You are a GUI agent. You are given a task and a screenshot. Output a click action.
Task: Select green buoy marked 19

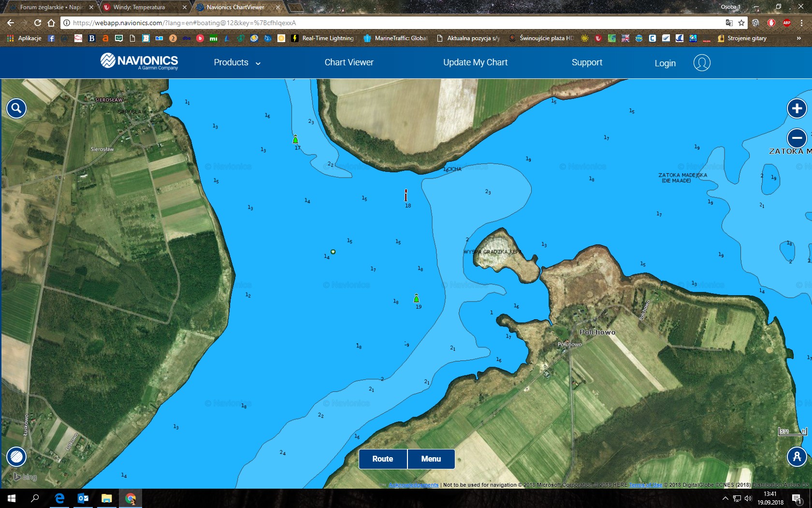point(416,299)
